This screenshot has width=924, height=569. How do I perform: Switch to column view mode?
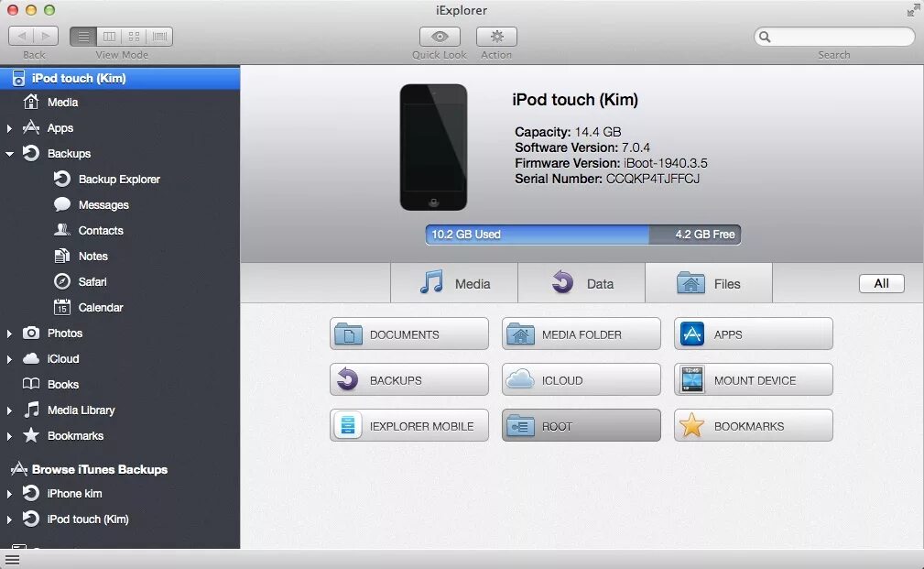pos(109,37)
